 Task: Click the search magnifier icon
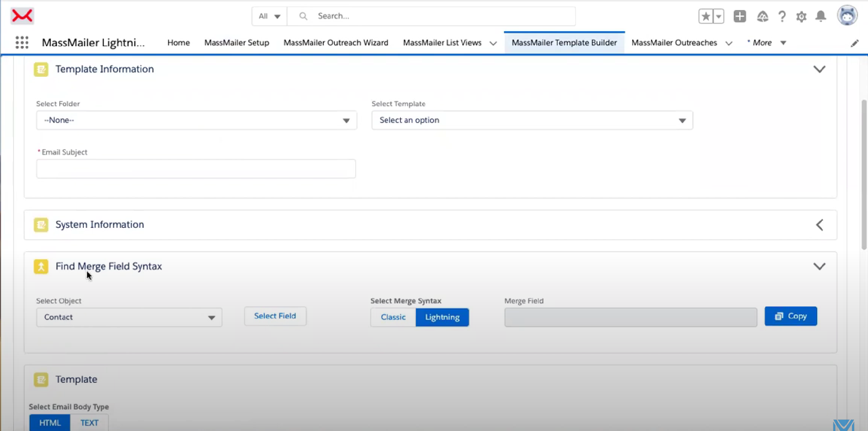point(303,16)
